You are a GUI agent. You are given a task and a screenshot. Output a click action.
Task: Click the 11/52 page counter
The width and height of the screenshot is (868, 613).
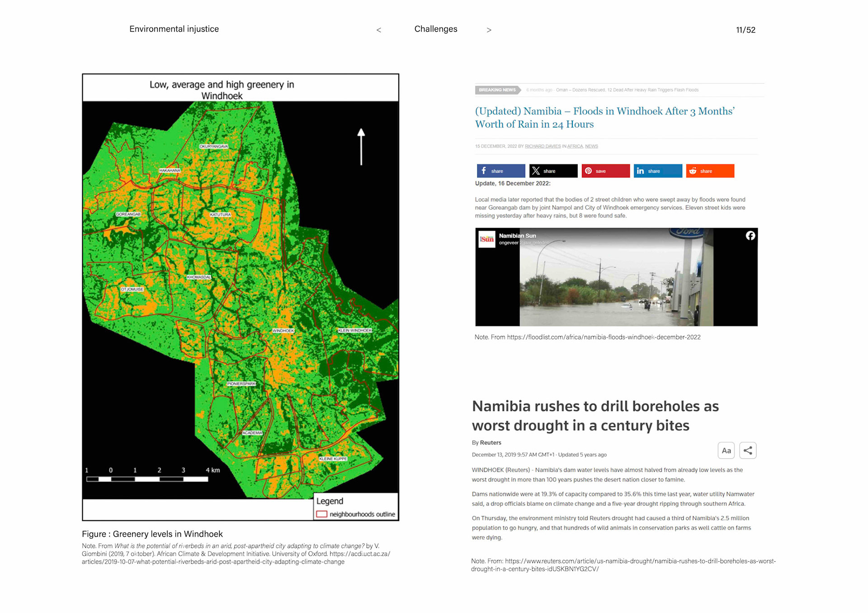tap(745, 30)
